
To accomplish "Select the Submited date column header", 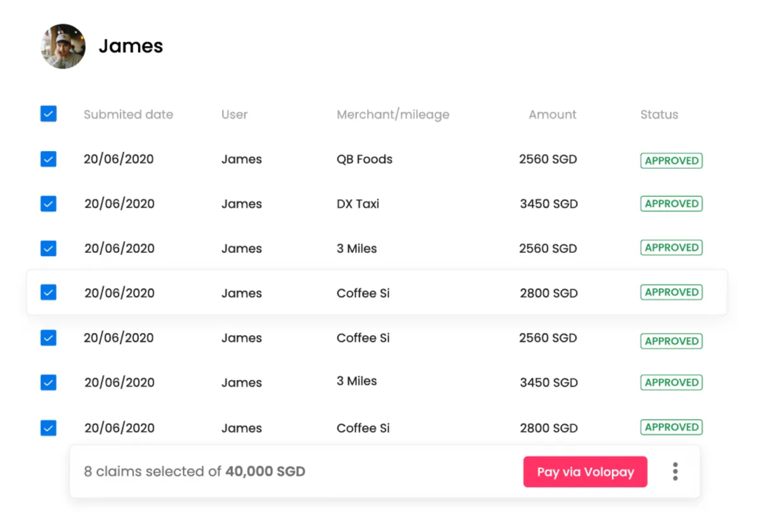I will click(128, 114).
